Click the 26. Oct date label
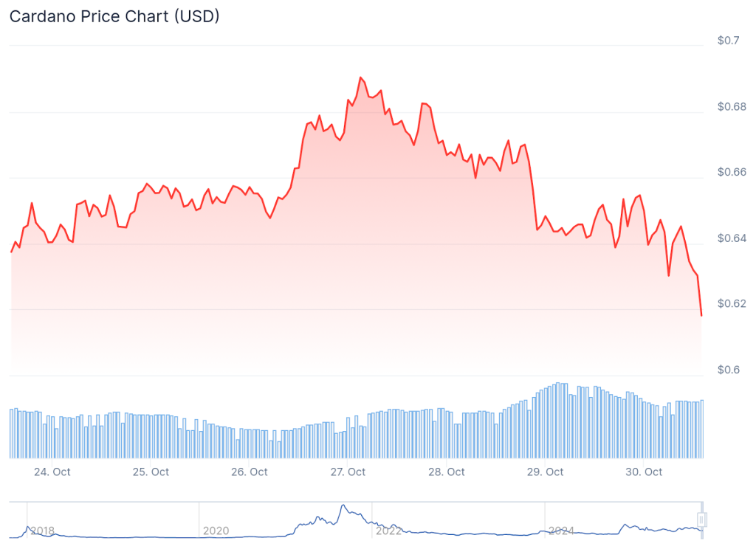 coord(249,472)
